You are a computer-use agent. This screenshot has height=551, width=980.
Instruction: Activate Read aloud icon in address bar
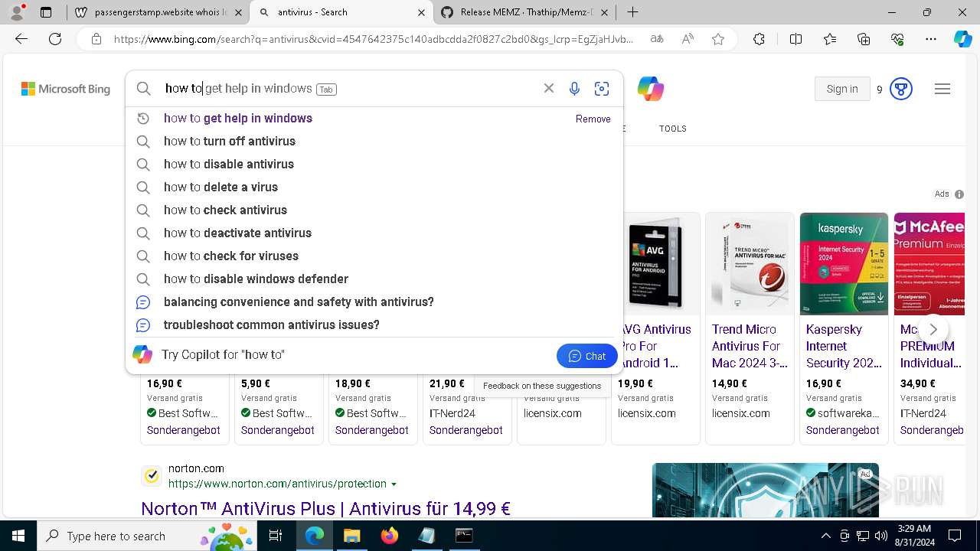688,39
